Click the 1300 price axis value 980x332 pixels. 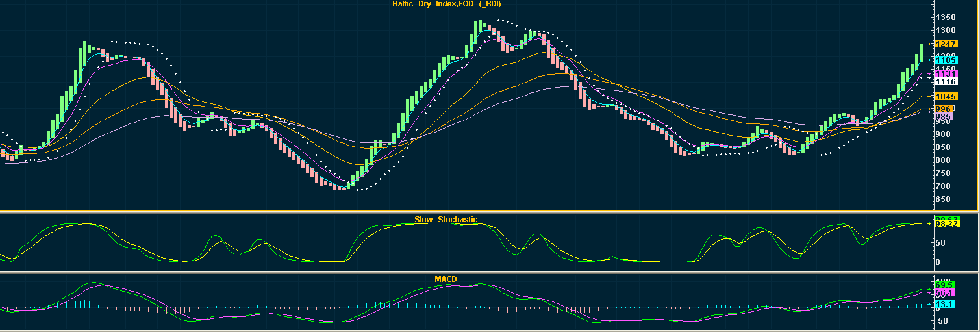coord(946,31)
